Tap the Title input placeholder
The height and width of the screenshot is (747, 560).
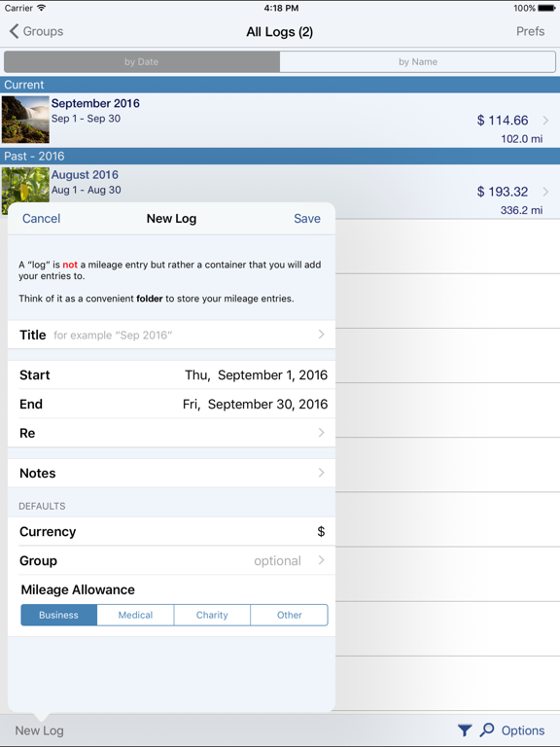tap(113, 336)
